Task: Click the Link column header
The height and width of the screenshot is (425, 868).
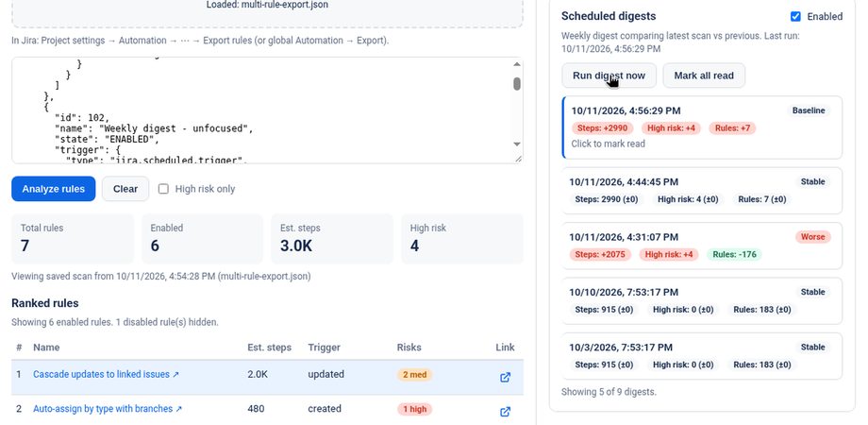Action: (505, 348)
